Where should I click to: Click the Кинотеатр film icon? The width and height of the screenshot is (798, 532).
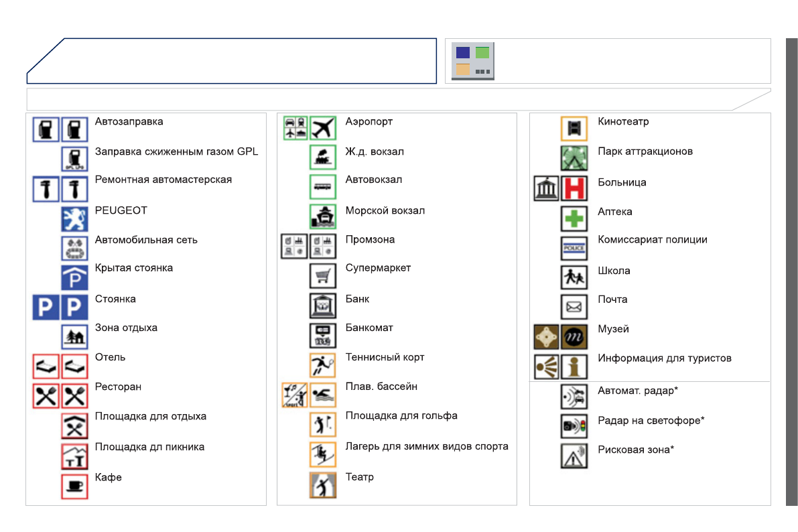click(x=574, y=128)
